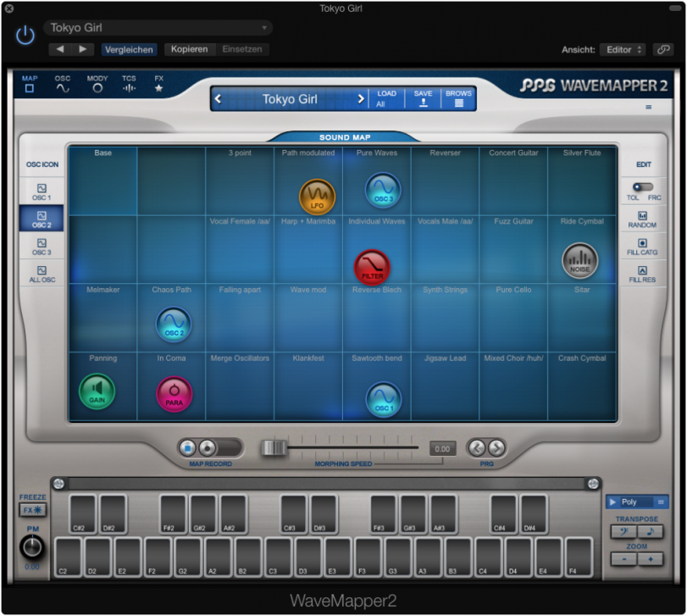This screenshot has height=616, width=687.
Task: Click the right keyboard range scroll handle
Action: [x=593, y=484]
